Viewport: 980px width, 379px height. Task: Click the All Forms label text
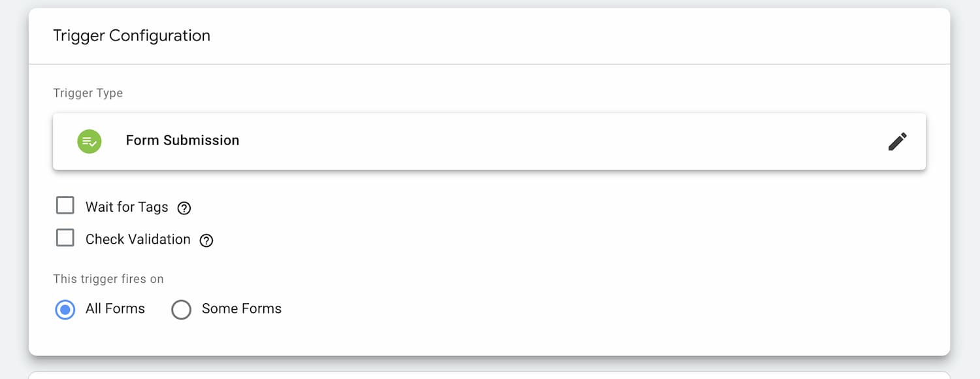coord(115,308)
